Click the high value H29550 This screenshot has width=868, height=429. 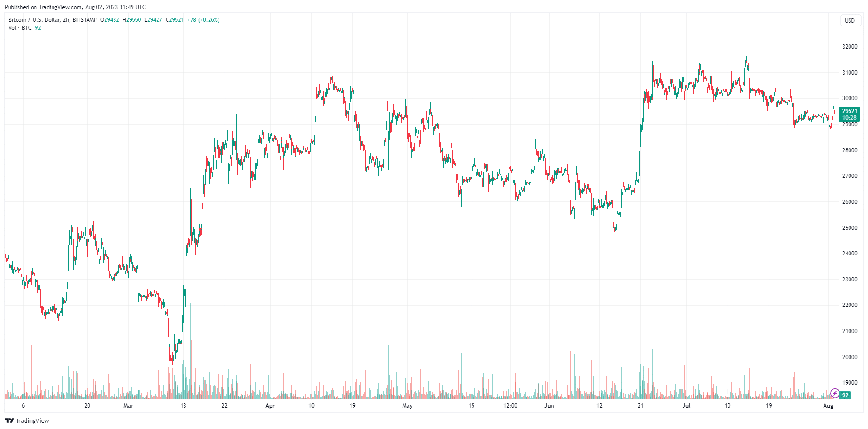click(132, 20)
